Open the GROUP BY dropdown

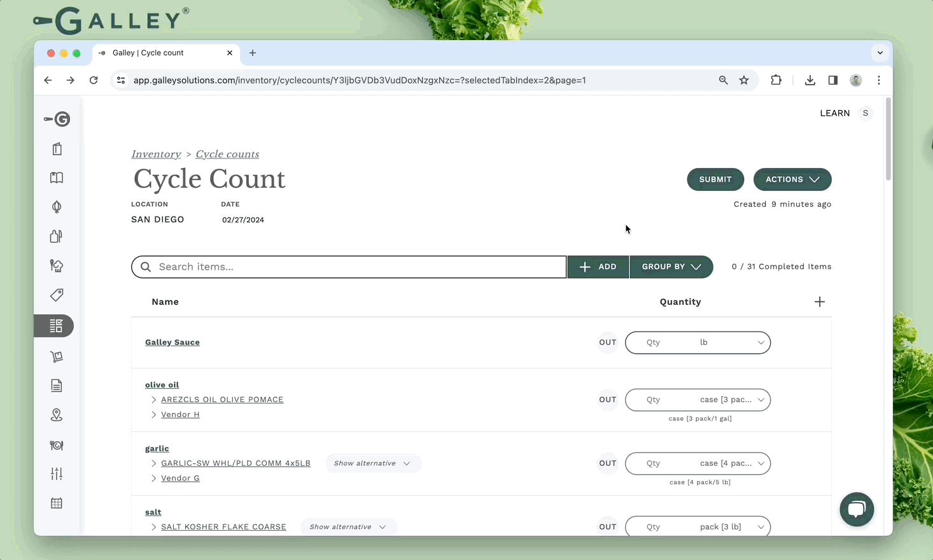click(671, 267)
